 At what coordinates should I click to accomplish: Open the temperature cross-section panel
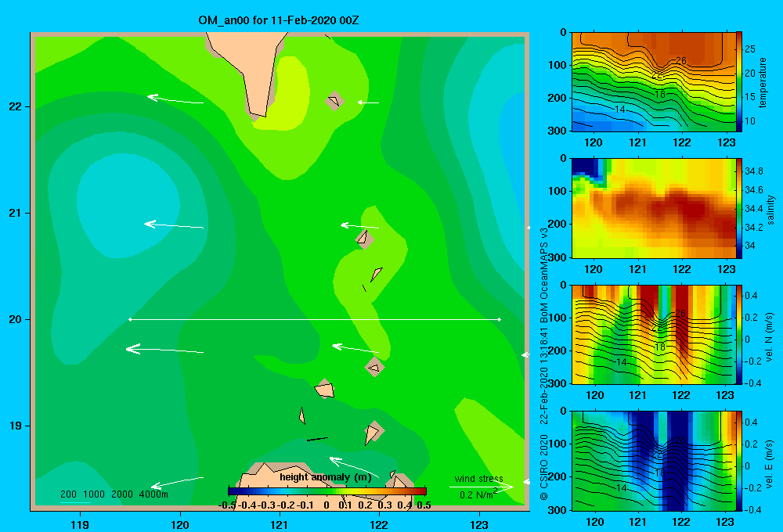coord(654,82)
